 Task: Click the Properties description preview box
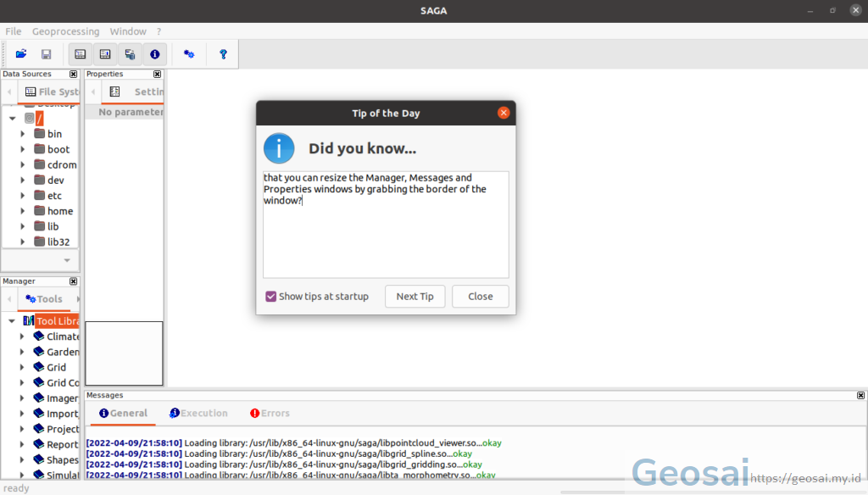[124, 353]
